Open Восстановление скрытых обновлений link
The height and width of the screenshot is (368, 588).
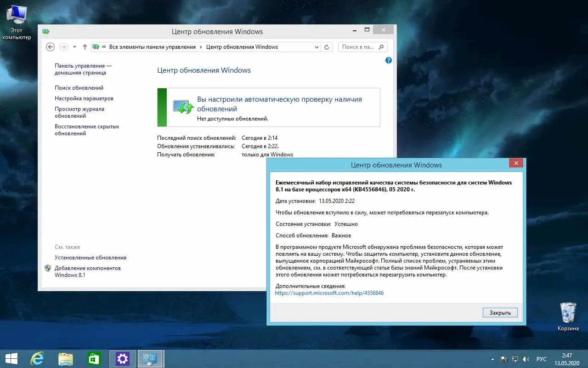pos(87,130)
